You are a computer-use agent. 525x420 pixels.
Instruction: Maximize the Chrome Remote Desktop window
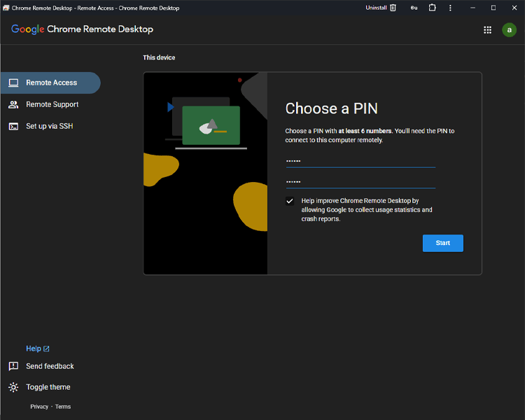493,8
